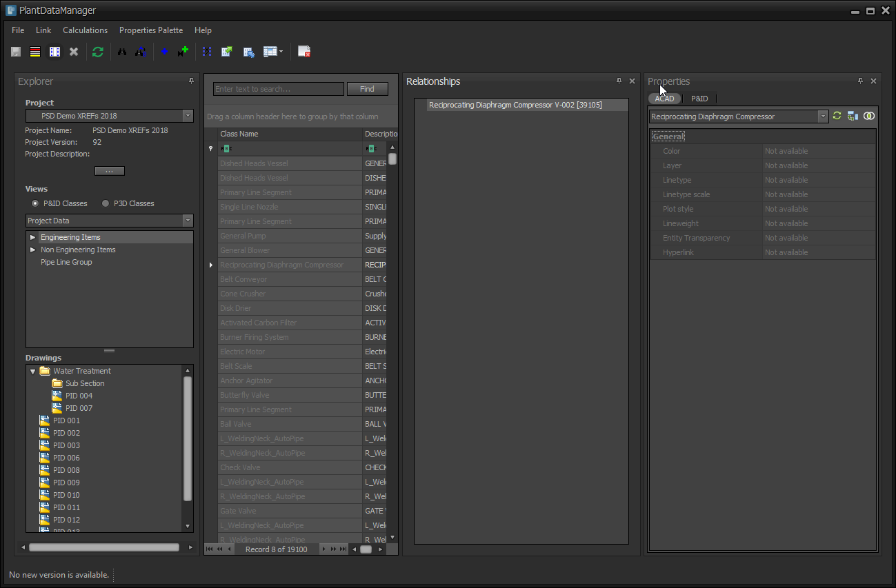Go to the first record in navigator
This screenshot has height=588, width=896.
coord(210,549)
